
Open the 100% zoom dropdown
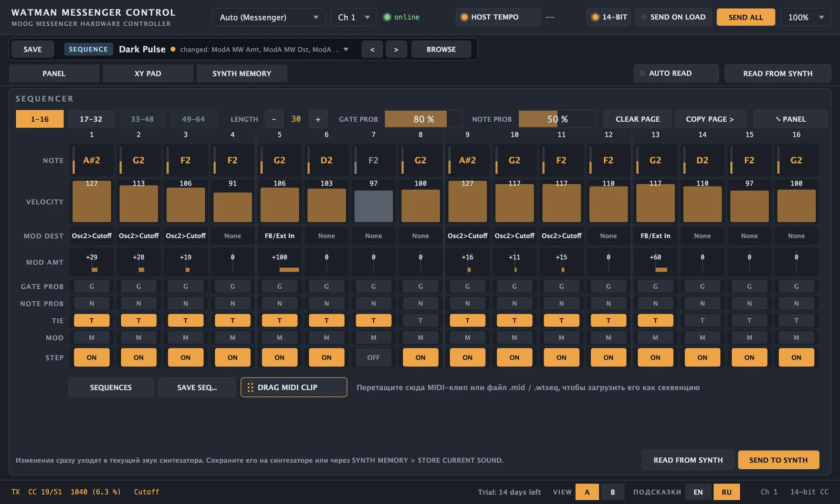(805, 17)
